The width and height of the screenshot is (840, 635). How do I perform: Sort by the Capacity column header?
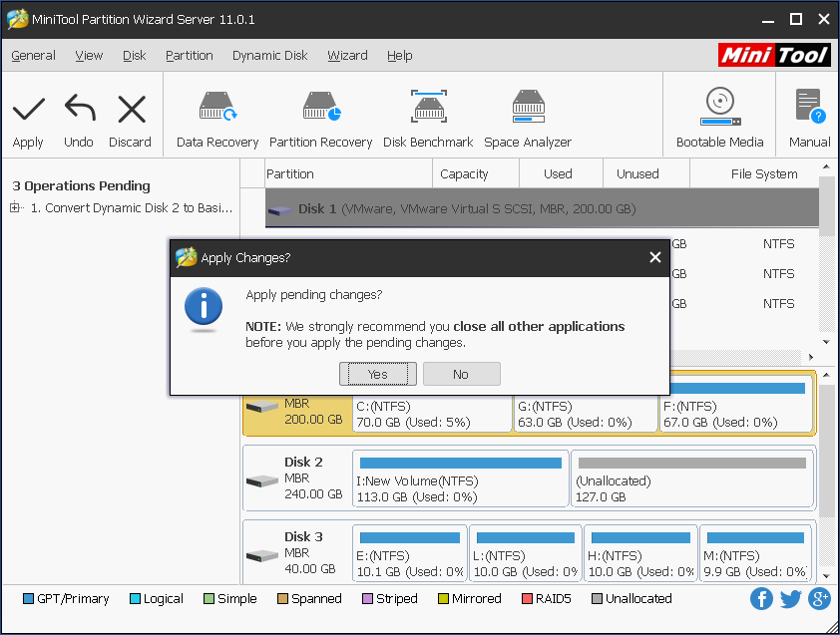476,174
